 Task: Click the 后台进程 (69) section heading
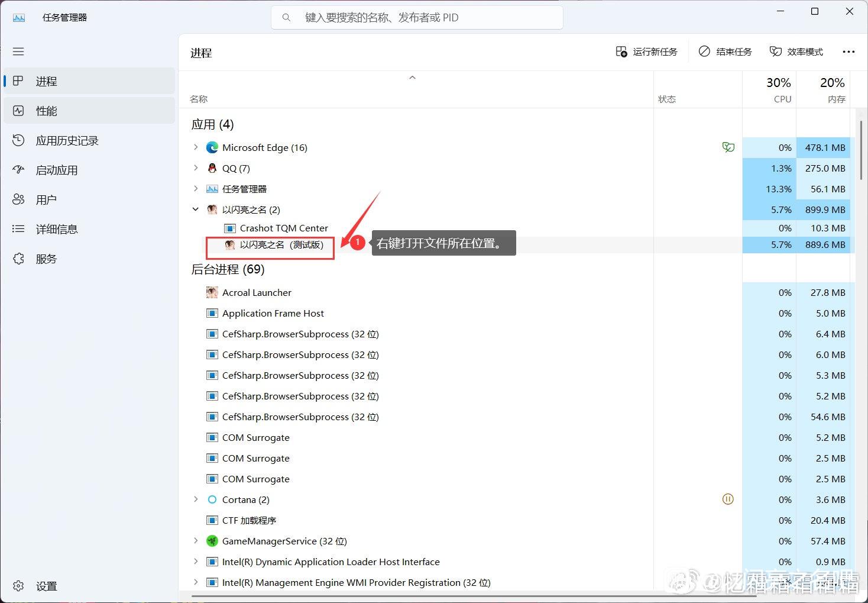[x=228, y=269]
